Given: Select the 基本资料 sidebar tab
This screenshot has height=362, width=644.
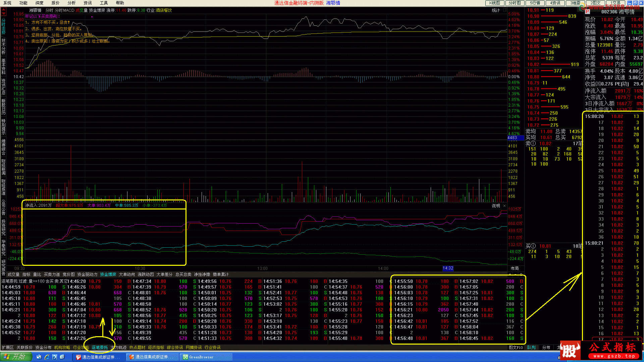Looking at the screenshot, I should [3, 66].
